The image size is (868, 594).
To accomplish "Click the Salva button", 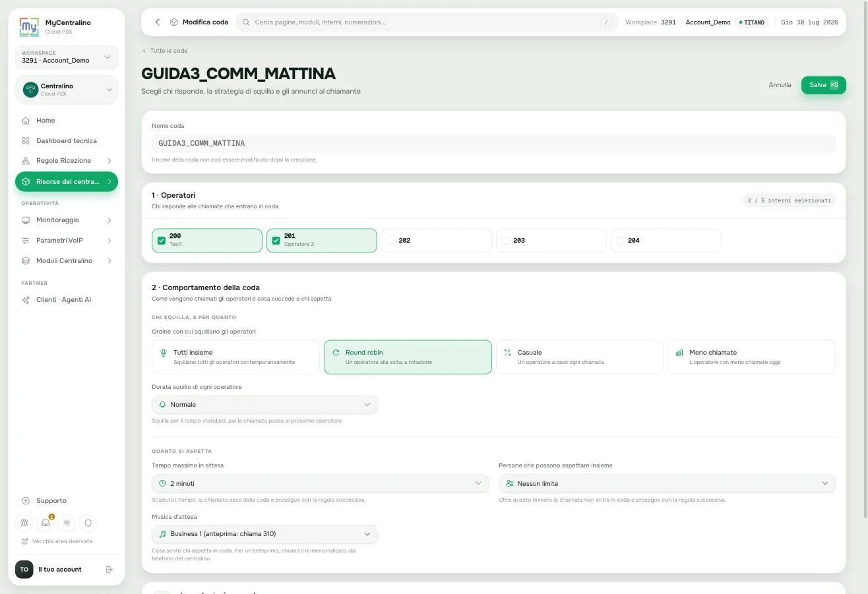I will pyautogui.click(x=823, y=85).
